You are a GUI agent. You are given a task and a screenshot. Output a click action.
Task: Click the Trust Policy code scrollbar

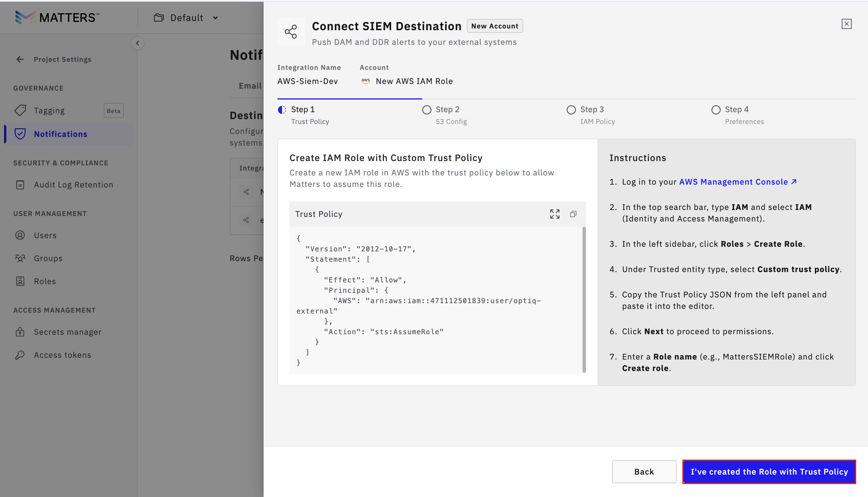[584, 299]
